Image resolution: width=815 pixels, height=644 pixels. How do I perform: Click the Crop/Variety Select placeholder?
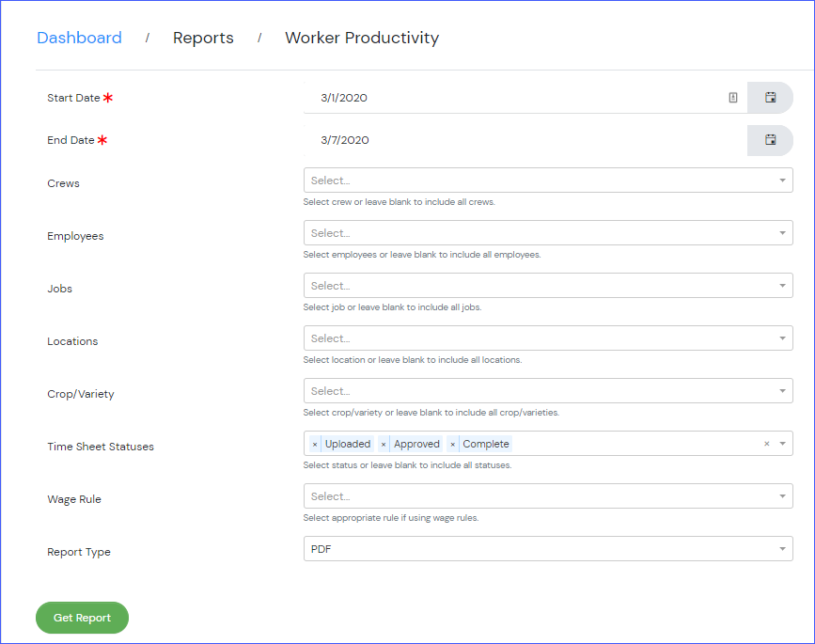point(331,391)
